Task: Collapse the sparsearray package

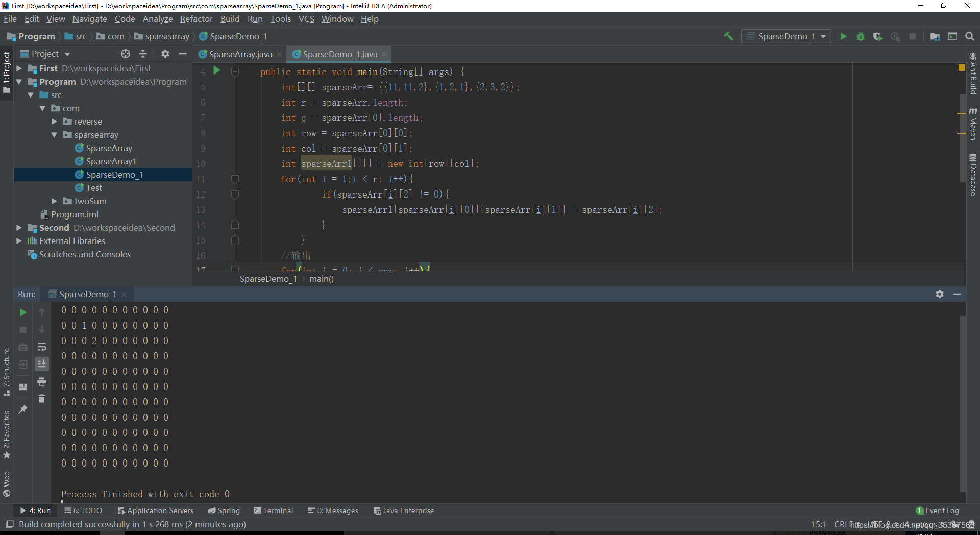Action: 54,135
